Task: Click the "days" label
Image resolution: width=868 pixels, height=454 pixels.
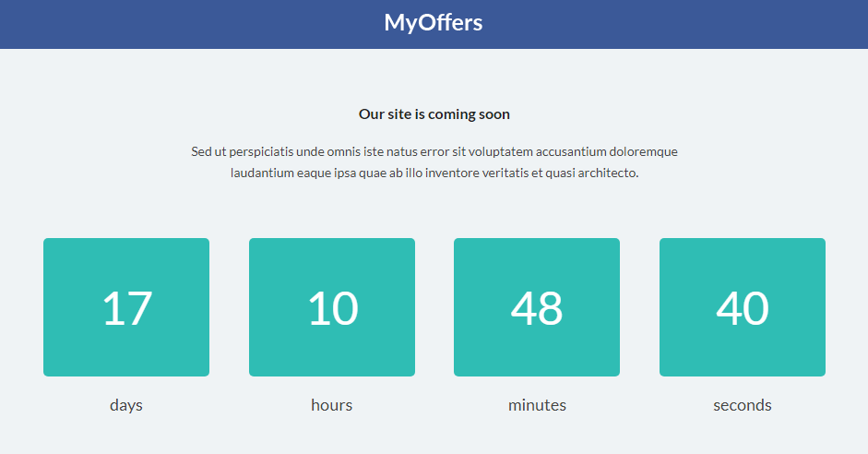Action: 126,405
